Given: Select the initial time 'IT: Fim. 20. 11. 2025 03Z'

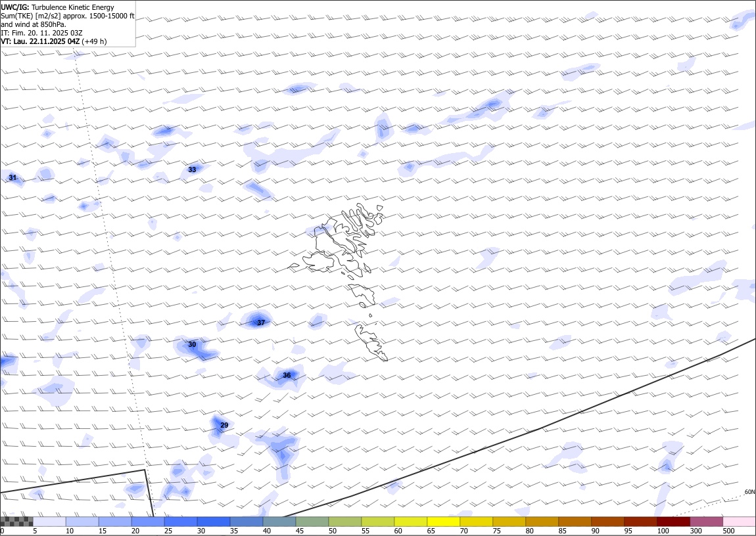Looking at the screenshot, I should (x=42, y=33).
